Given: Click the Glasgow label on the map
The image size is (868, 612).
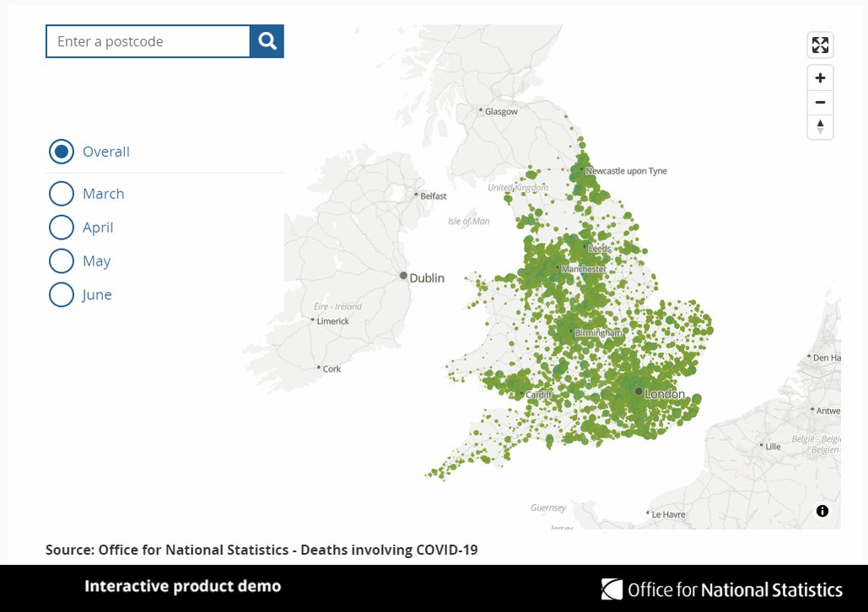Looking at the screenshot, I should tap(501, 112).
